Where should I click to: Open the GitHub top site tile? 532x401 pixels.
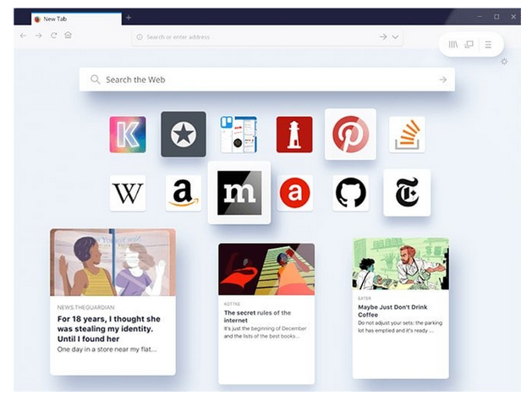350,193
